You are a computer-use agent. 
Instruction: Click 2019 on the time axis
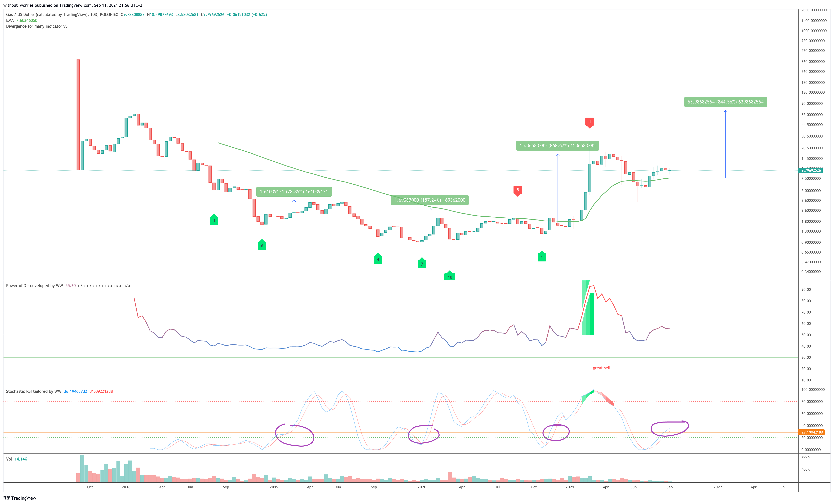[274, 487]
